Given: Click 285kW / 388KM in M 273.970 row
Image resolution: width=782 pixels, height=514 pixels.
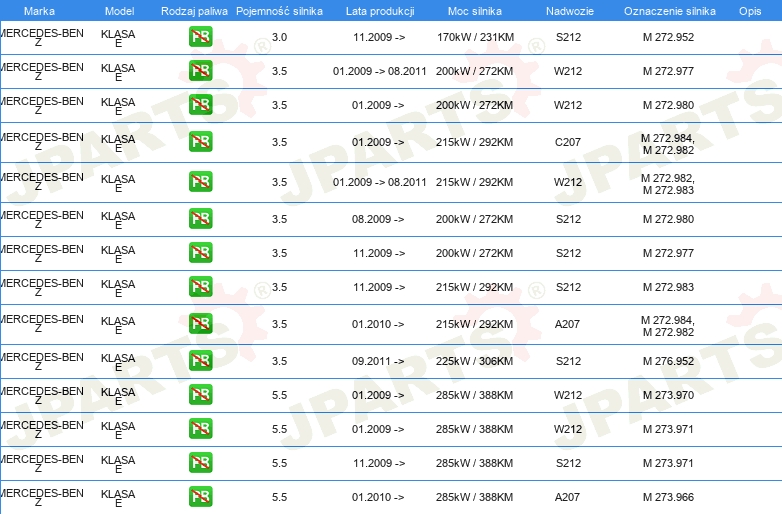Looking at the screenshot, I should [474, 395].
